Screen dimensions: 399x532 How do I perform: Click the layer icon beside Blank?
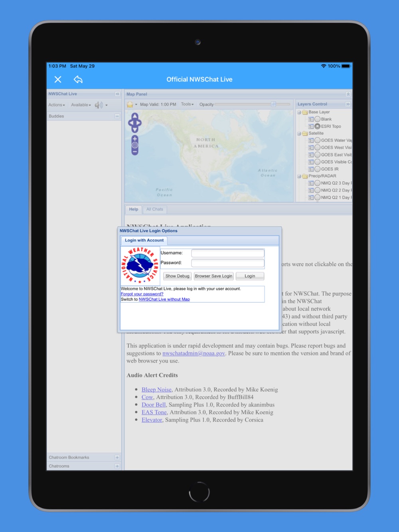[x=311, y=119]
